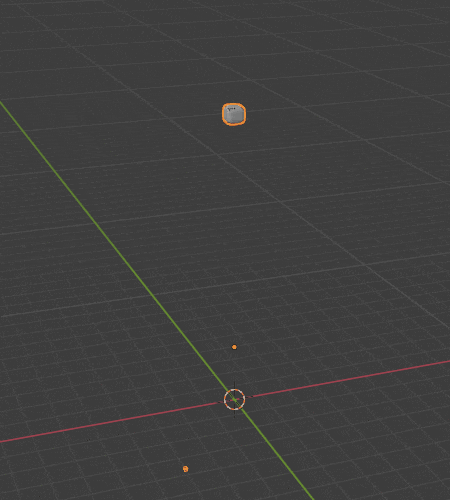Select the small orange object below the red axis
Viewport: 450px width, 500px height.
(x=186, y=469)
